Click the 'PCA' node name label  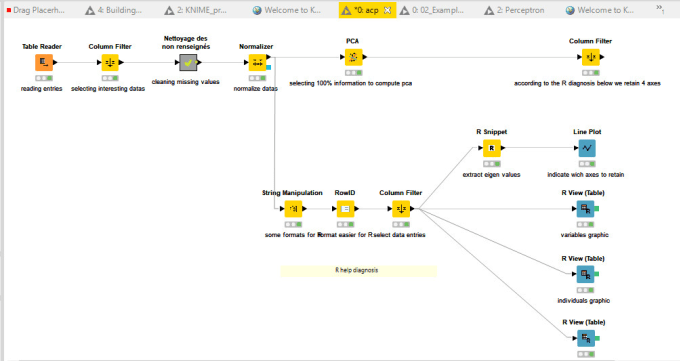(353, 41)
